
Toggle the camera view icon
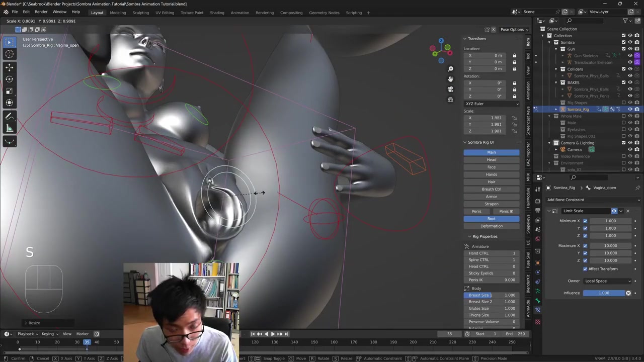point(450,89)
